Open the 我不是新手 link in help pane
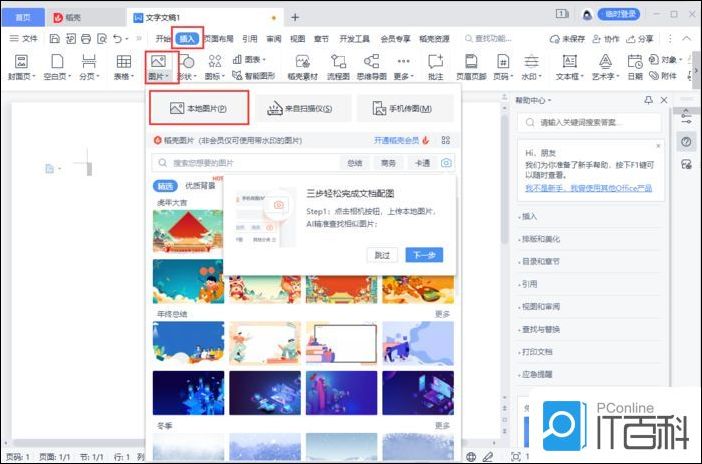702x464 pixels. [588, 188]
